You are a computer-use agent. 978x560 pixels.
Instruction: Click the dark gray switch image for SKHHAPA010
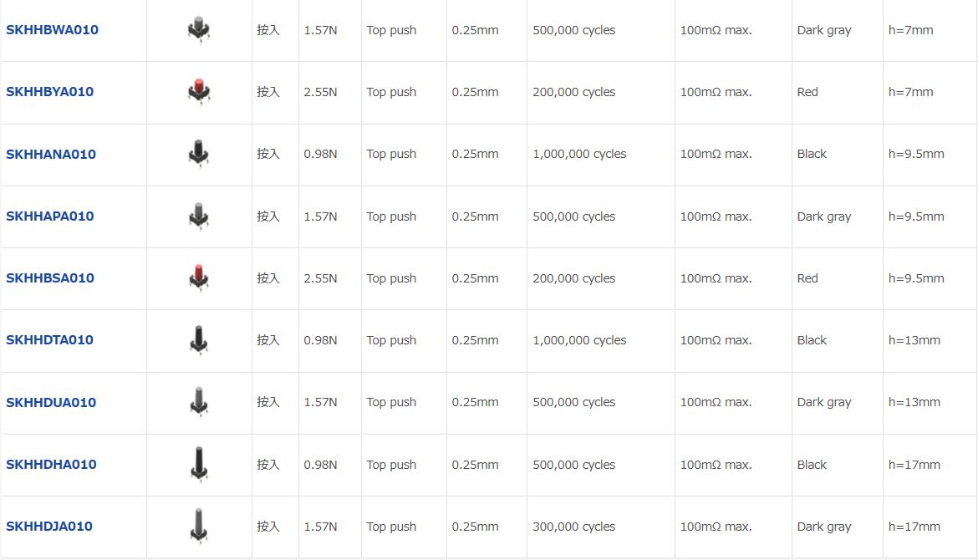[x=199, y=216]
